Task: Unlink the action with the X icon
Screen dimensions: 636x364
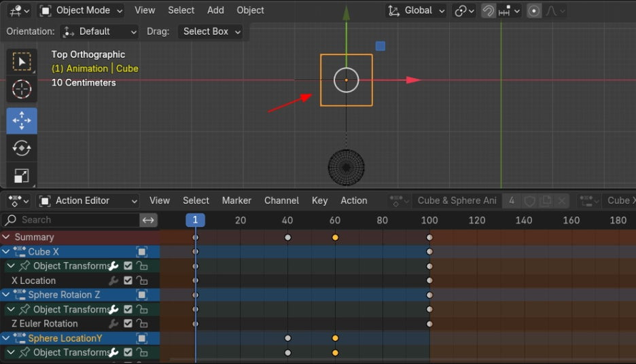Action: [562, 200]
